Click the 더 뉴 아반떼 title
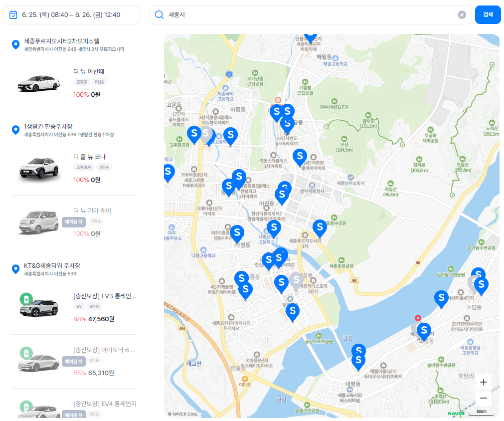 click(89, 71)
